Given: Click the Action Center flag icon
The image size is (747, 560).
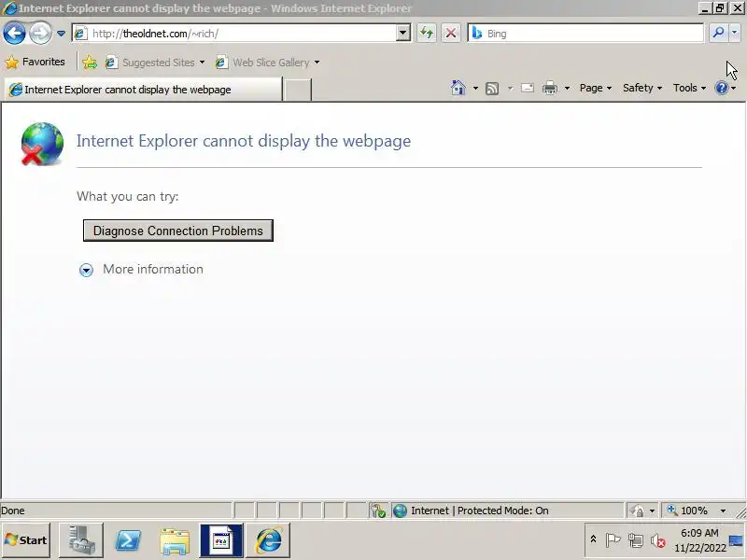Looking at the screenshot, I should click(613, 540).
